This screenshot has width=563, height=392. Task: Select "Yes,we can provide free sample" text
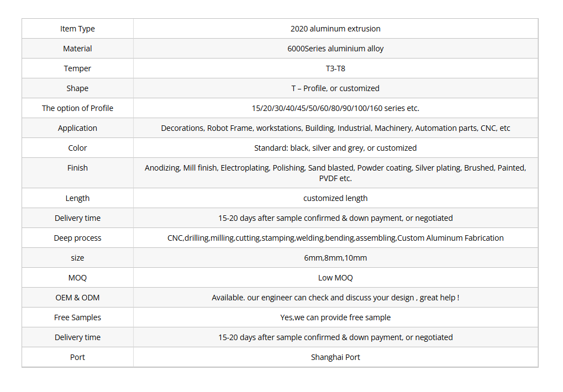point(335,317)
